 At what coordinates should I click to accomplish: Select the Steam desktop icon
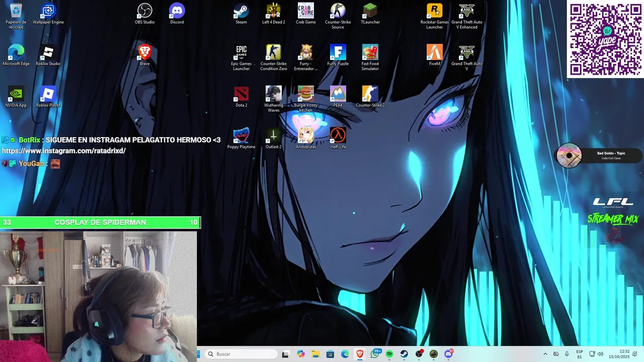coord(242,14)
